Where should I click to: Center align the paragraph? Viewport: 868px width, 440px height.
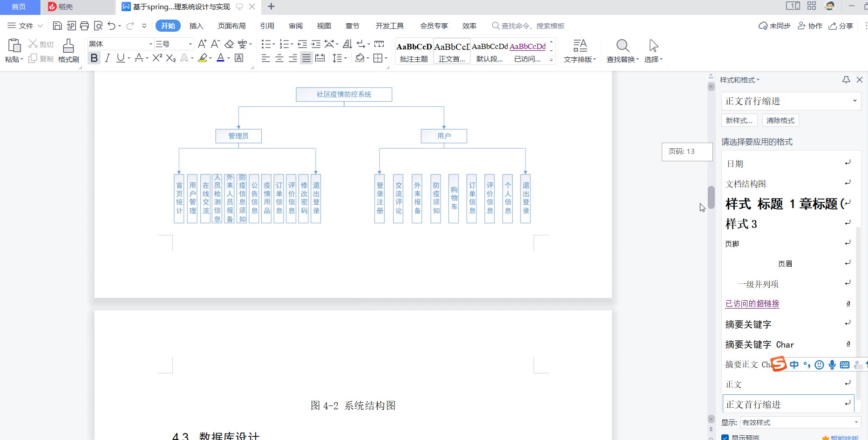(x=279, y=58)
